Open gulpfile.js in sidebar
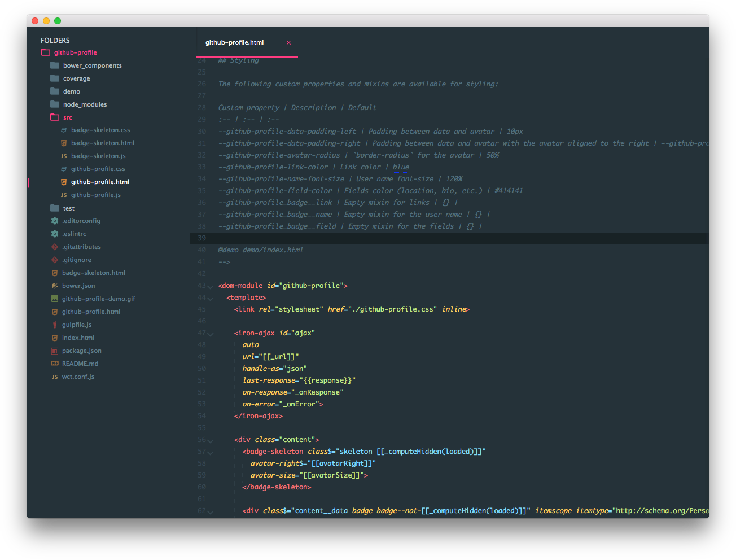The width and height of the screenshot is (736, 560). (x=77, y=325)
